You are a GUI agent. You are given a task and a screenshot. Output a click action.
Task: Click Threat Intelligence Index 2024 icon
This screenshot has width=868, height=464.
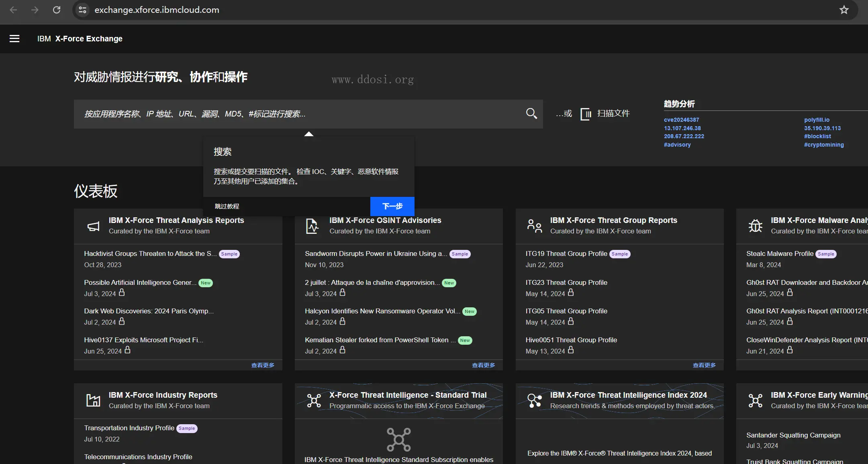pos(535,401)
